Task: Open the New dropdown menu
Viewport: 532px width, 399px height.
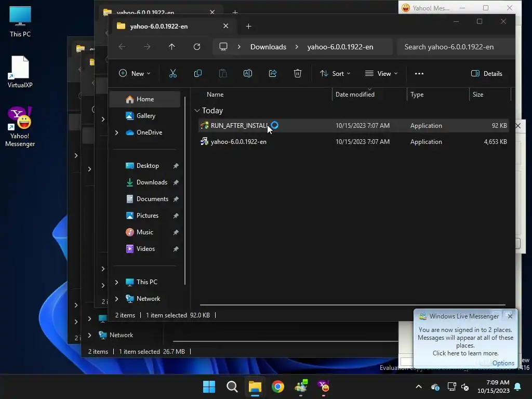Action: point(135,73)
